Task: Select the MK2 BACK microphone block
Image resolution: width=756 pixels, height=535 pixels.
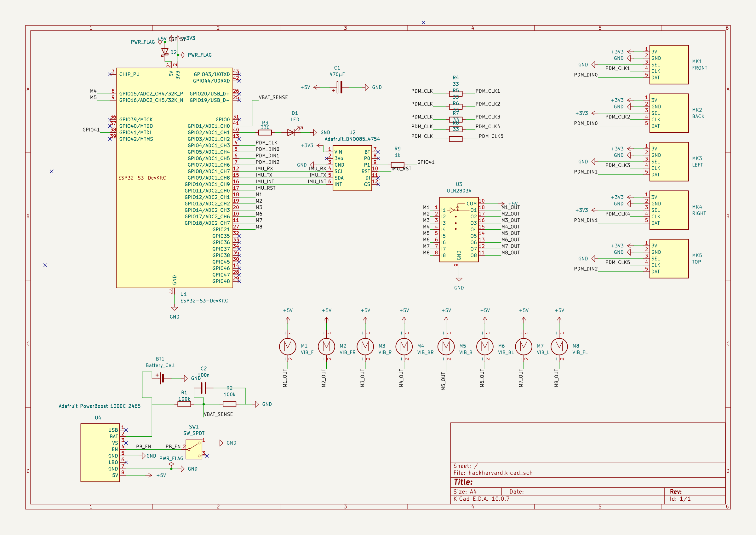Action: [x=669, y=113]
